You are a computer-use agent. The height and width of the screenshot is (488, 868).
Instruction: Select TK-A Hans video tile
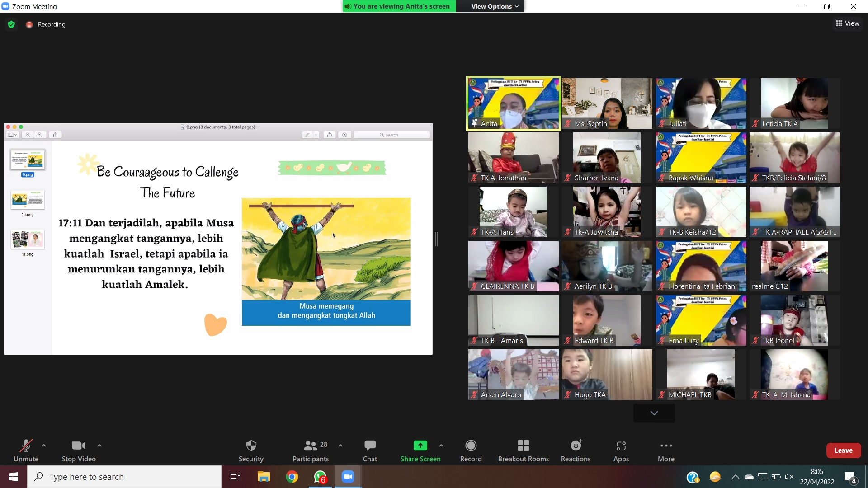(x=514, y=212)
